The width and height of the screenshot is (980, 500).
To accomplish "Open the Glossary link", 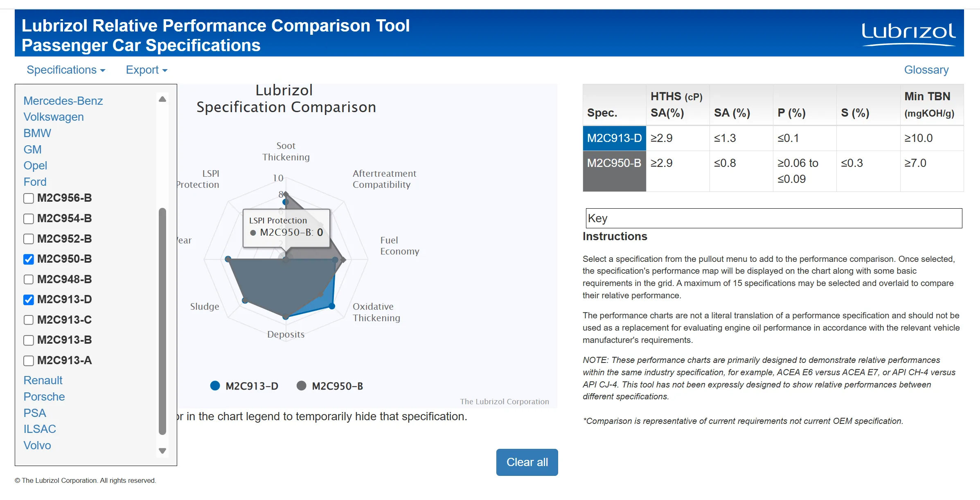I will point(926,70).
